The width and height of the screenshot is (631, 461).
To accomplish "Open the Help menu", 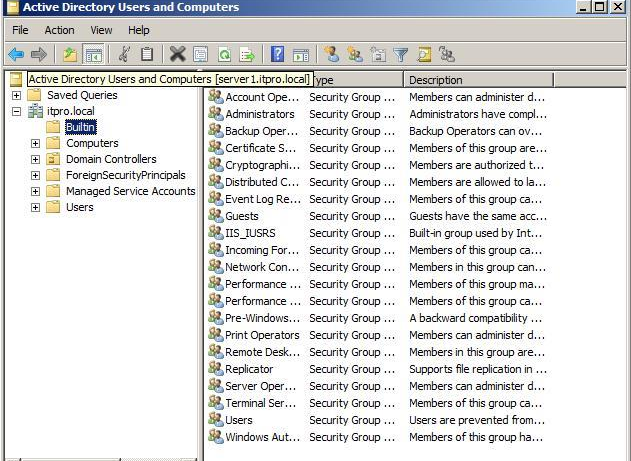I will tap(139, 30).
